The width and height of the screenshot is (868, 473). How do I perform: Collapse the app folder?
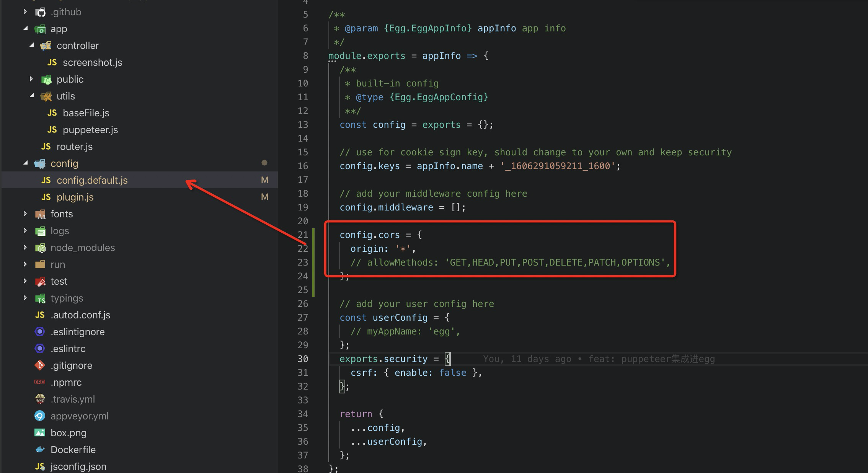(26, 28)
